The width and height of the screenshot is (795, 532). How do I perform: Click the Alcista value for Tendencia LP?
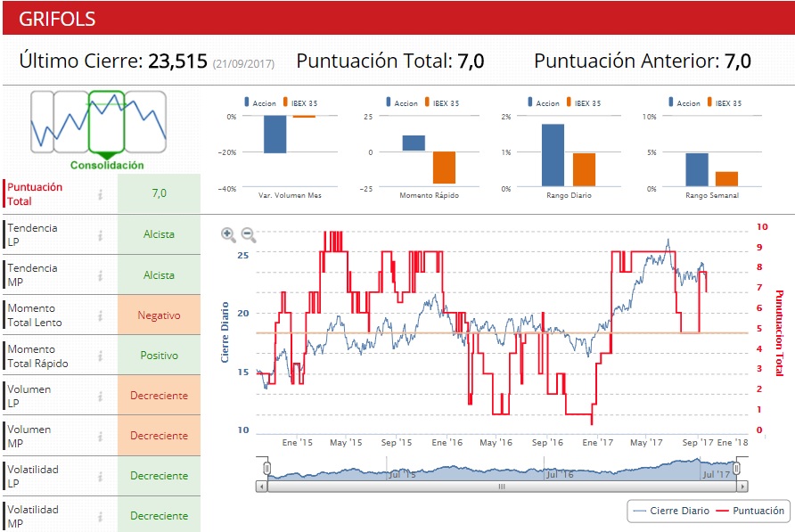coord(159,234)
